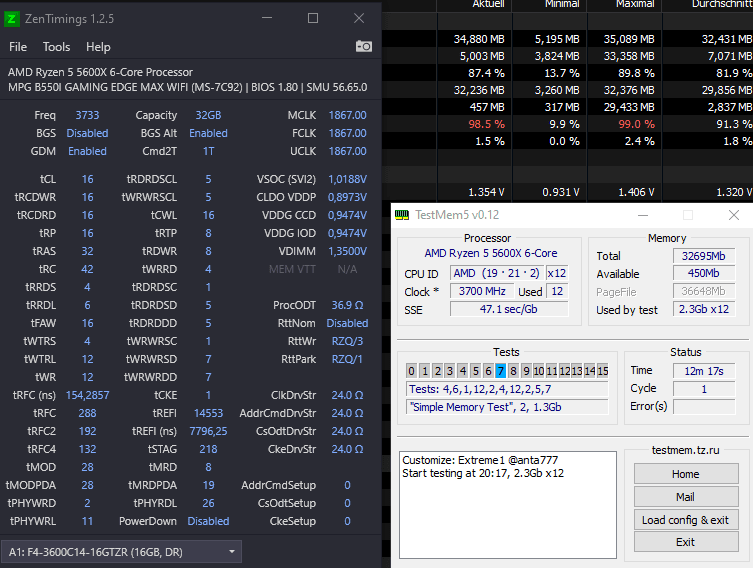Click the PageFile value 36648Mb
The height and width of the screenshot is (568, 753).
[704, 291]
